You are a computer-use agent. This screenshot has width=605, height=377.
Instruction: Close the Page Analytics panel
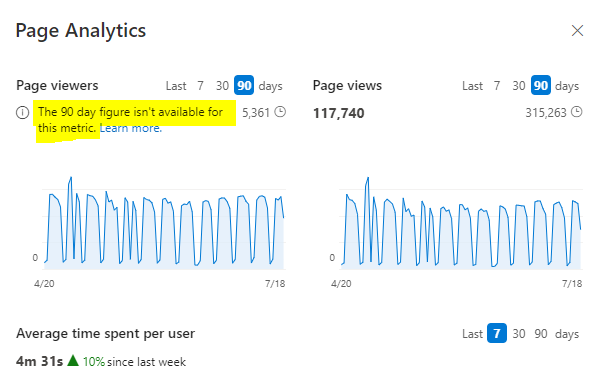point(577,30)
